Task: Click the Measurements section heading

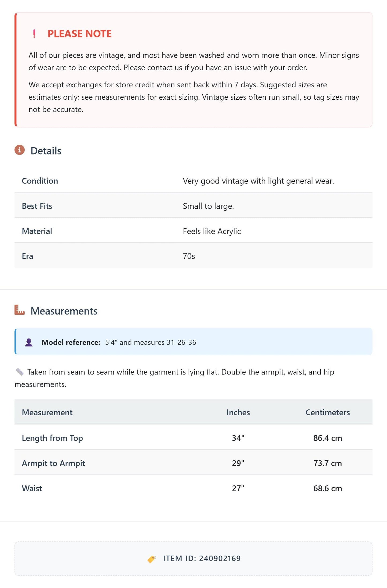Action: click(64, 311)
